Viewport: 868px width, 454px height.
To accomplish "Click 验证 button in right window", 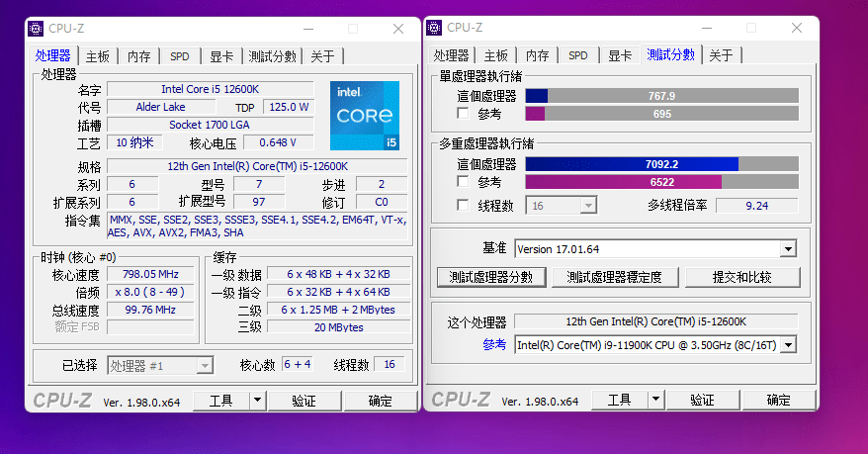I will click(703, 400).
